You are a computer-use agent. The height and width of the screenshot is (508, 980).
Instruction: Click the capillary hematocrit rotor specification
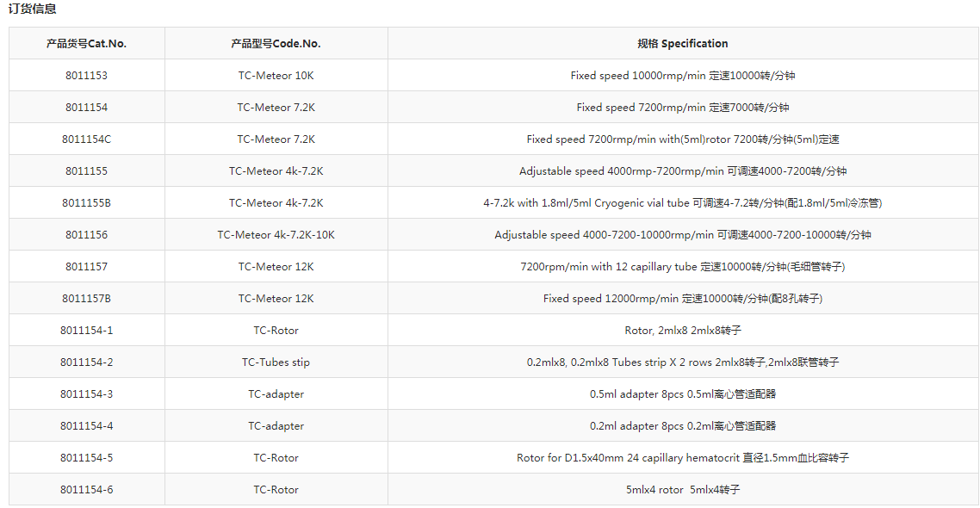click(x=683, y=457)
